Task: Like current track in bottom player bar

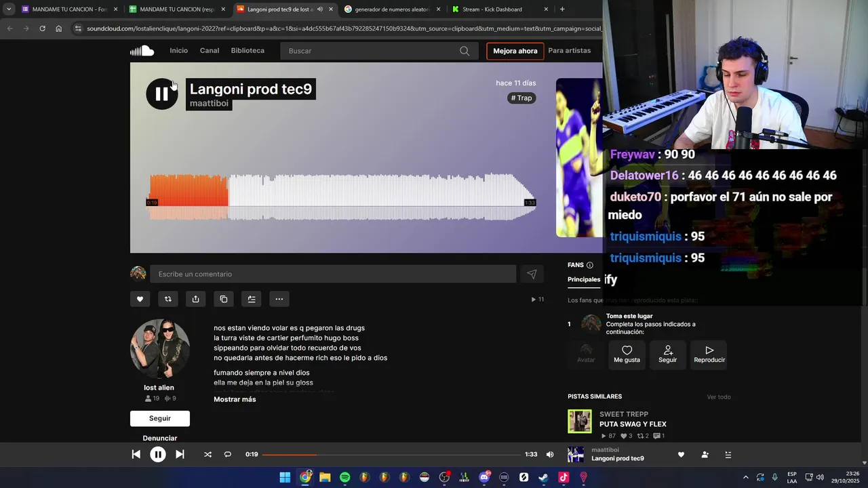Action: click(x=681, y=455)
